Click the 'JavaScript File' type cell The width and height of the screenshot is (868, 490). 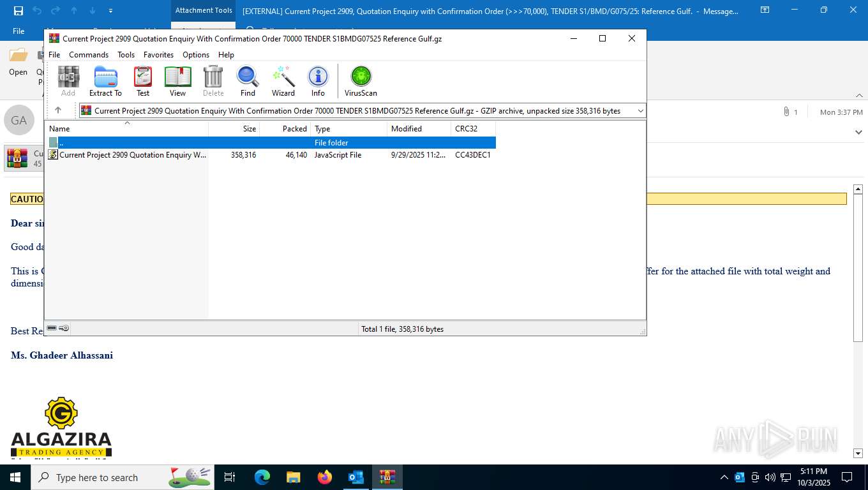pyautogui.click(x=338, y=155)
